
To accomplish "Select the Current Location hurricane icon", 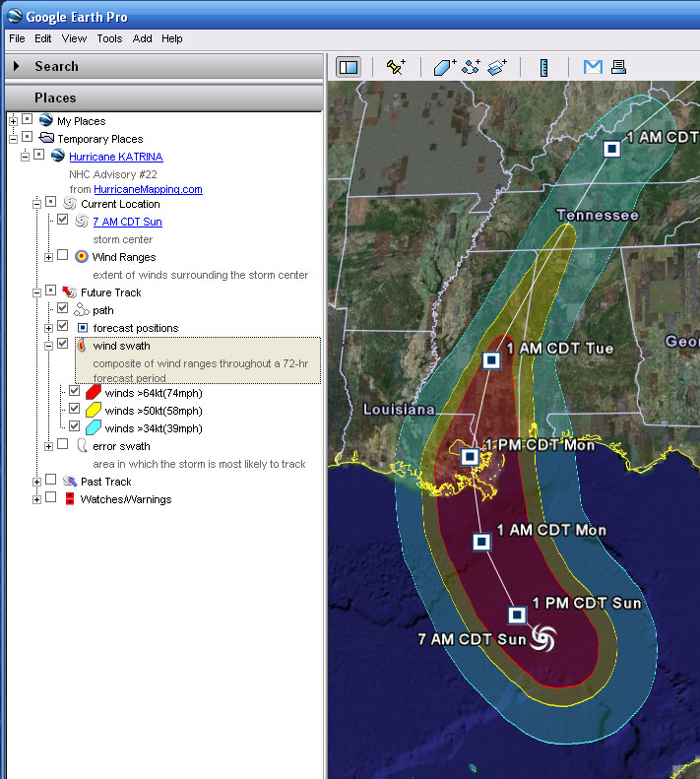I will point(70,203).
